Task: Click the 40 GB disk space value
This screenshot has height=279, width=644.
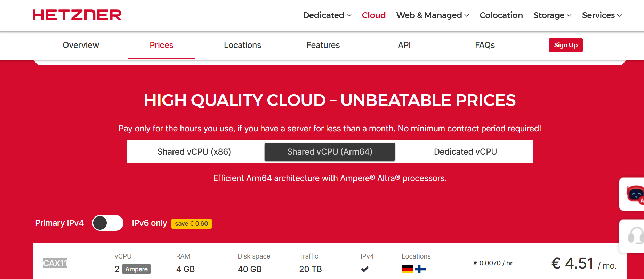Action: pyautogui.click(x=250, y=269)
